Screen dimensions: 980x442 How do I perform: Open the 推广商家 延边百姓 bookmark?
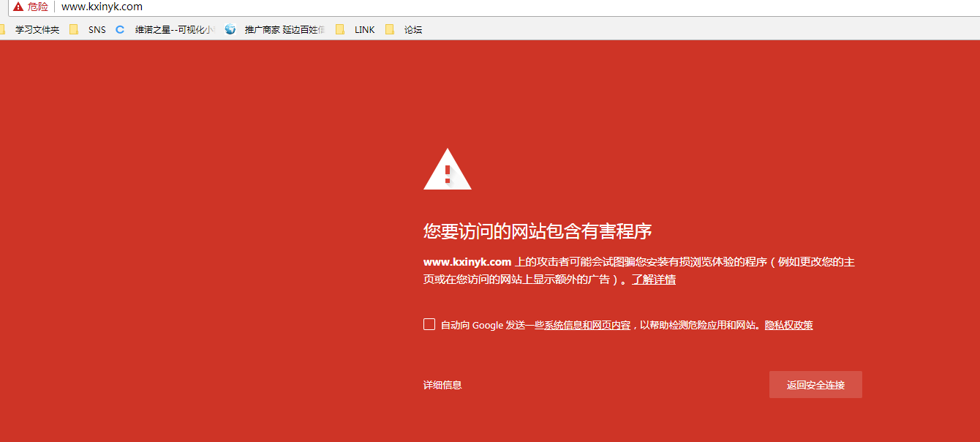[282, 29]
